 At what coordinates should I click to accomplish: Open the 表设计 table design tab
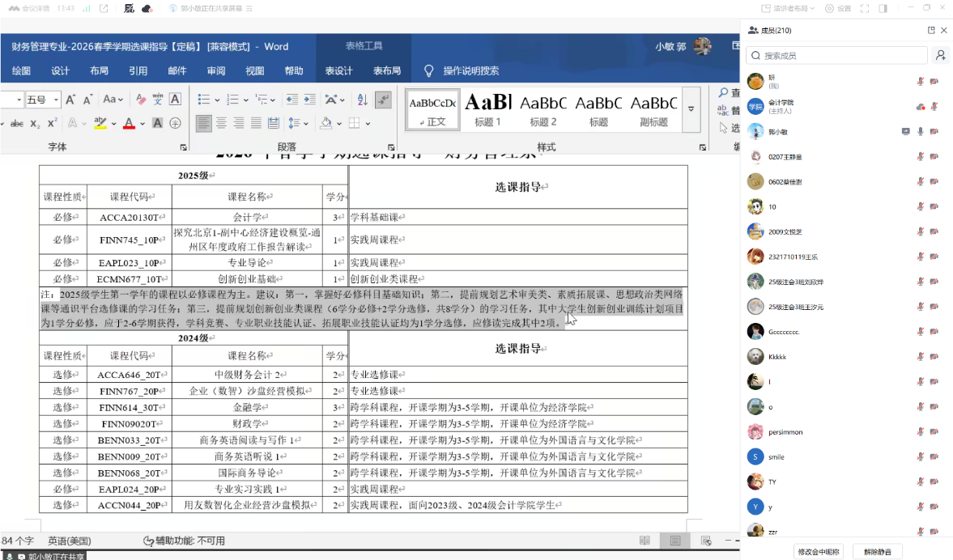point(338,71)
